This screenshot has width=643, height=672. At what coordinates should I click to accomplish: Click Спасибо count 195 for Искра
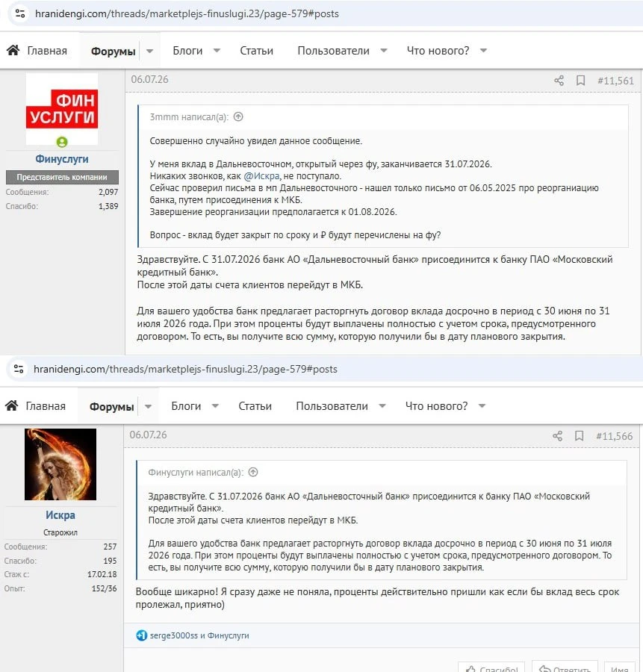110,561
